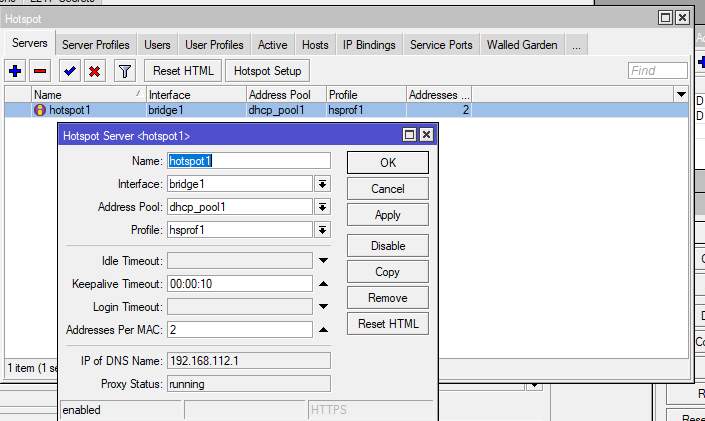Open the Address Pool dropdown
This screenshot has height=421, width=705.
[x=323, y=207]
